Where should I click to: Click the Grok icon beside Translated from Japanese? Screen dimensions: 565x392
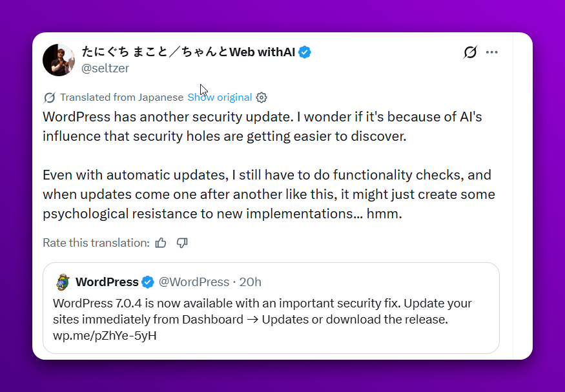click(49, 98)
